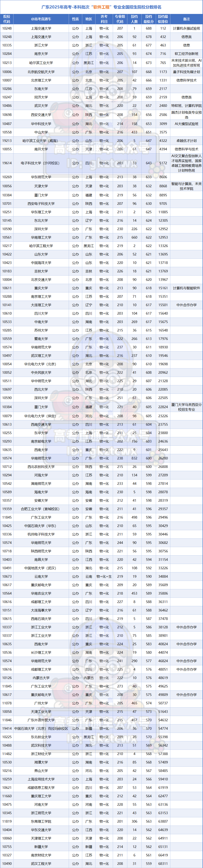Select the 计算机永强试验班 remark cell

[187, 29]
